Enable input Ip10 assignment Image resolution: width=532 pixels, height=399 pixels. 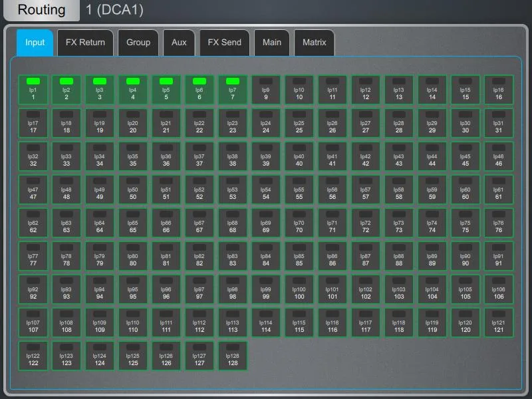tap(299, 90)
